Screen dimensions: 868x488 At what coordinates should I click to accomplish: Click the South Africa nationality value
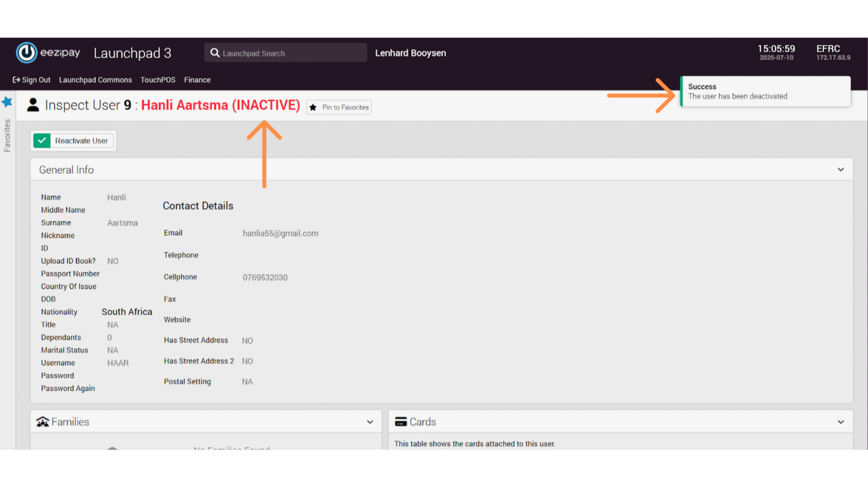127,312
